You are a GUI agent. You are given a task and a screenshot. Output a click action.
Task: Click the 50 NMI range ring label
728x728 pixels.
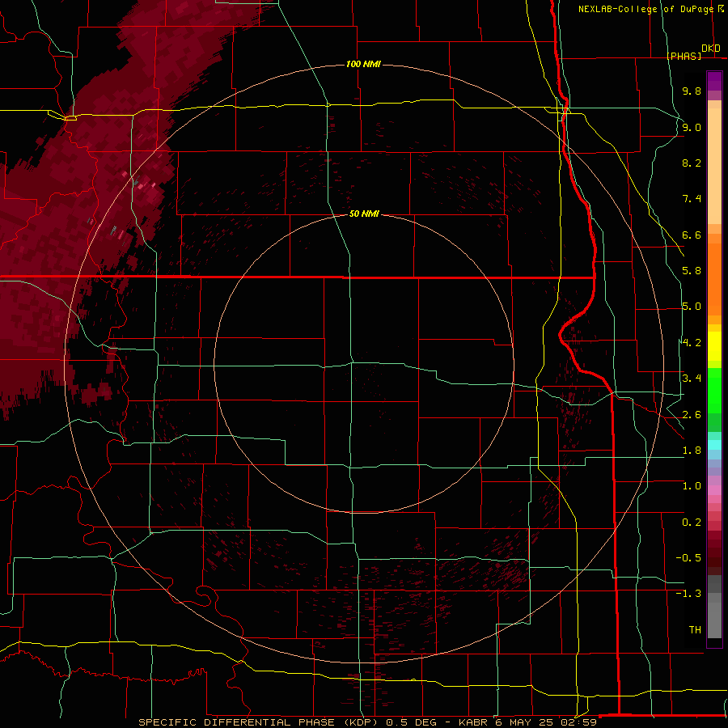(x=364, y=214)
